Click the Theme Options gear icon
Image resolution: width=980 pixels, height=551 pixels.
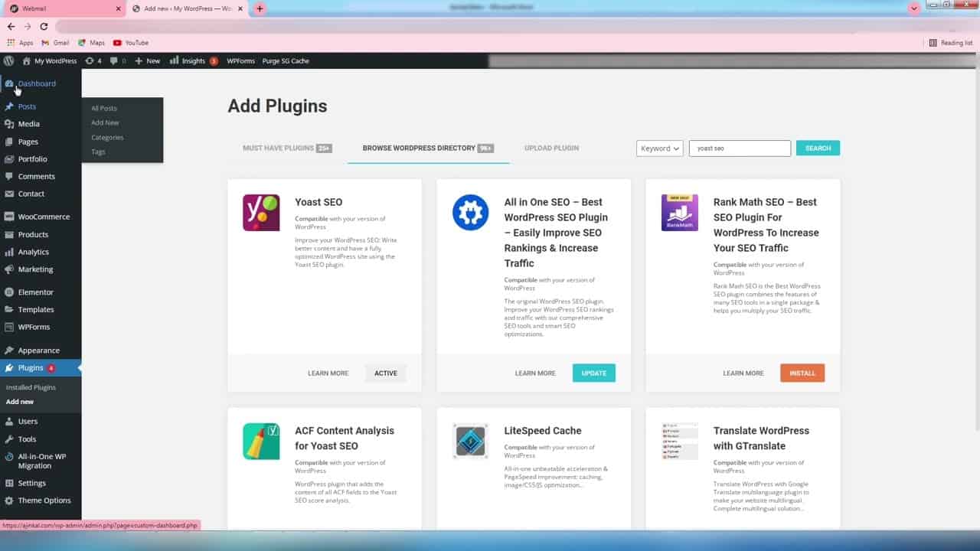[x=9, y=500]
